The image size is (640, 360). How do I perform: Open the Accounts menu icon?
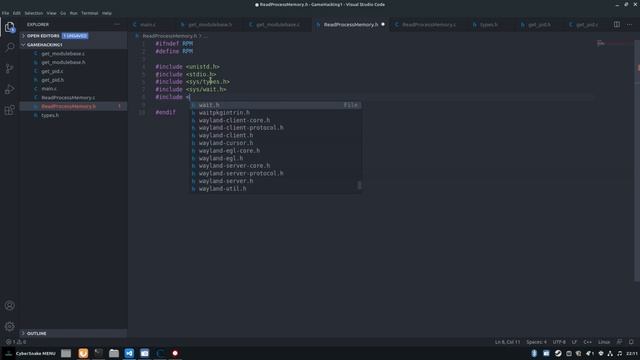point(10,305)
